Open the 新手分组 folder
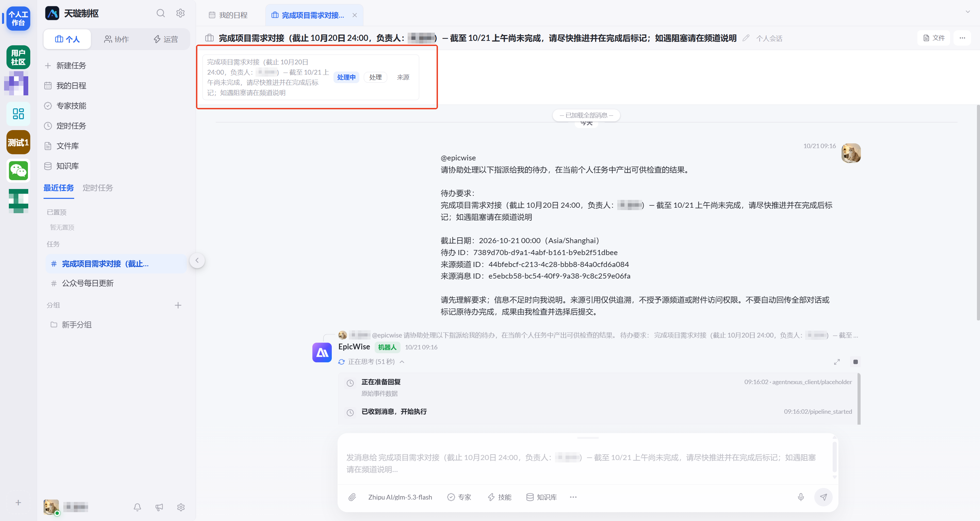 click(116, 325)
